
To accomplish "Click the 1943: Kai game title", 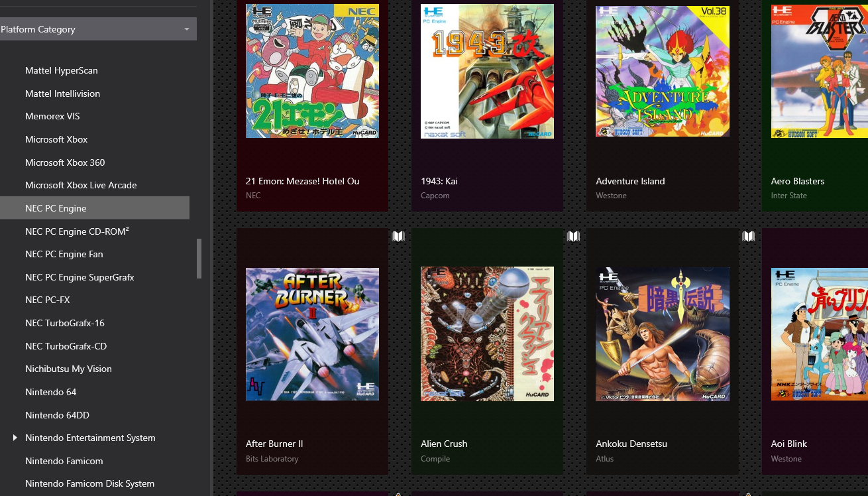I will click(439, 181).
